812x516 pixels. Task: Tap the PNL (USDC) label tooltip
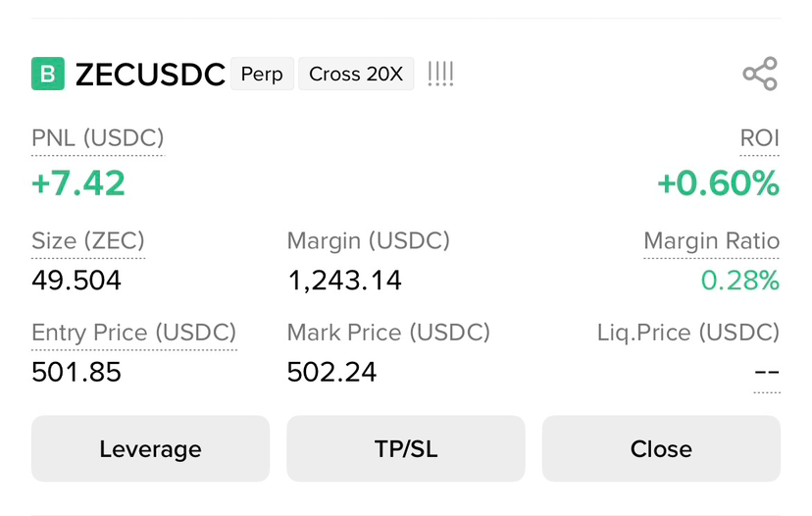click(97, 138)
